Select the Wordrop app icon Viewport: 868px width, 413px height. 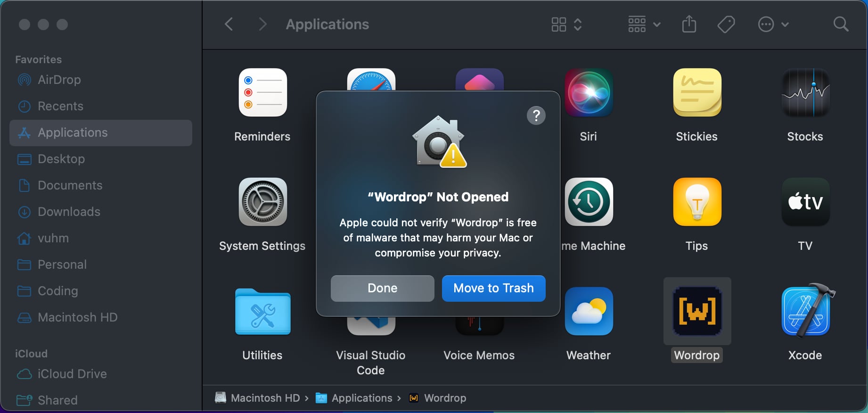[x=697, y=311]
